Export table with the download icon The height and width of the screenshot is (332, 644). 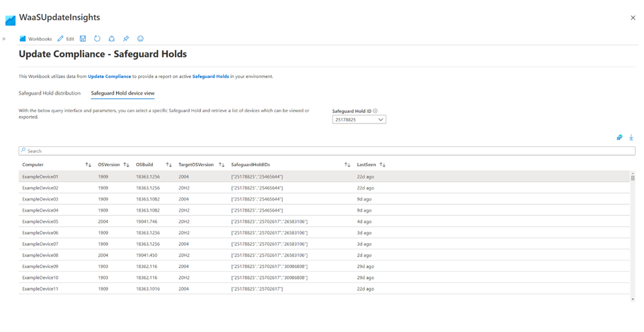[x=631, y=137]
